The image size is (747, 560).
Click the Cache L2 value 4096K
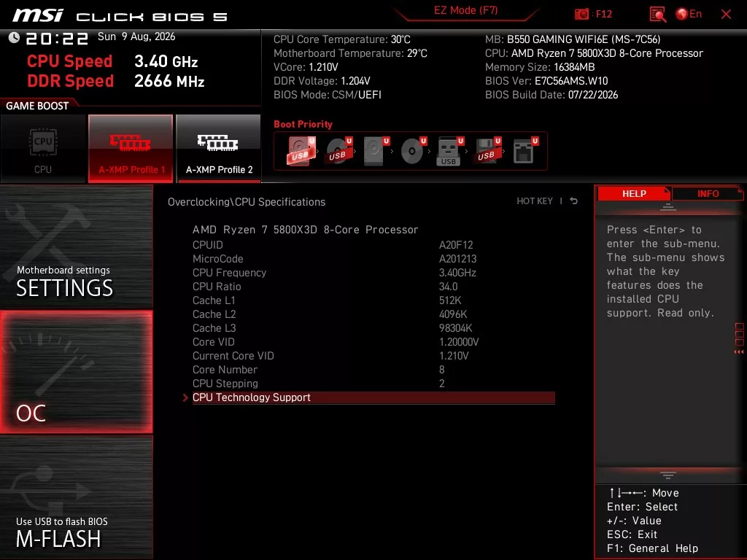[x=453, y=314]
